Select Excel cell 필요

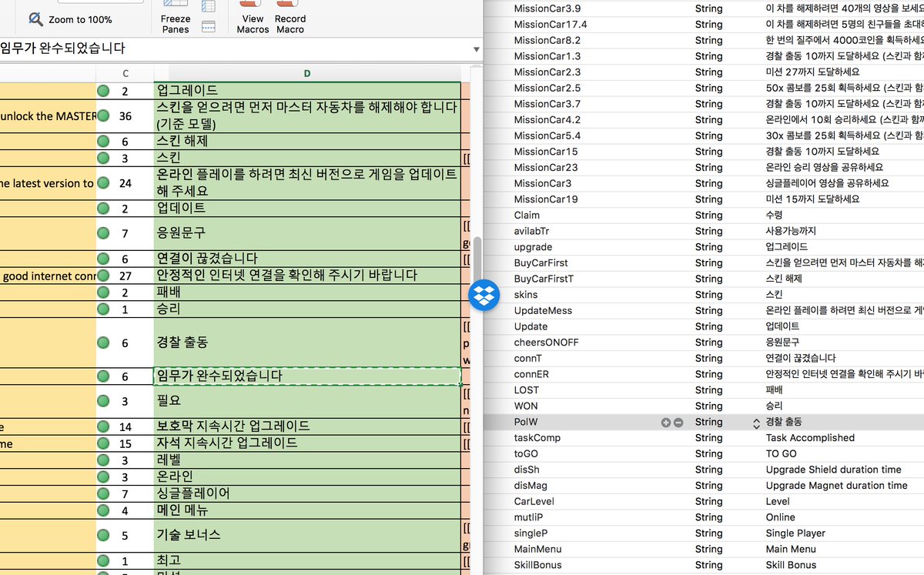pos(307,402)
